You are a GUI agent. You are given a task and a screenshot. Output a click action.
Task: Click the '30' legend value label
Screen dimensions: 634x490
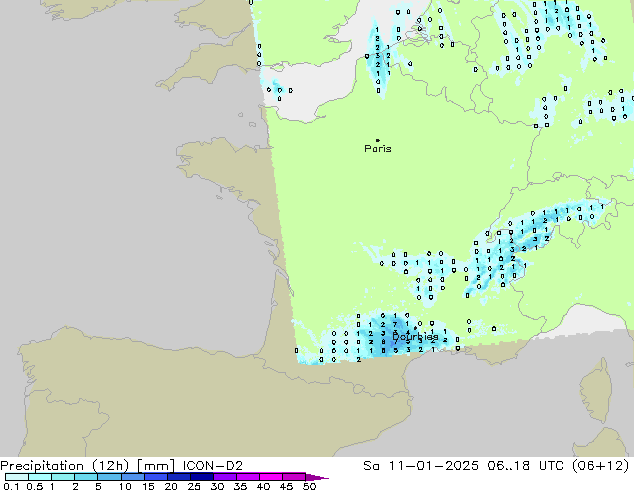[217, 486]
